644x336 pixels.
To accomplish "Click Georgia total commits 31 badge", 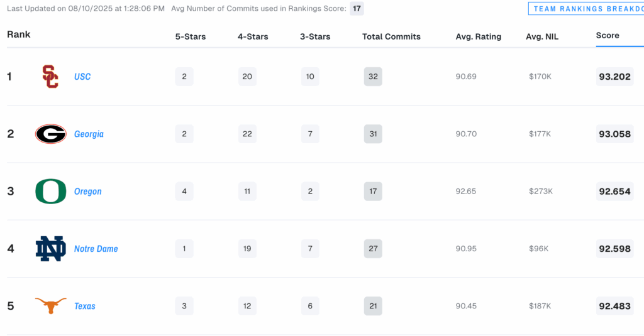I will 373,134.
